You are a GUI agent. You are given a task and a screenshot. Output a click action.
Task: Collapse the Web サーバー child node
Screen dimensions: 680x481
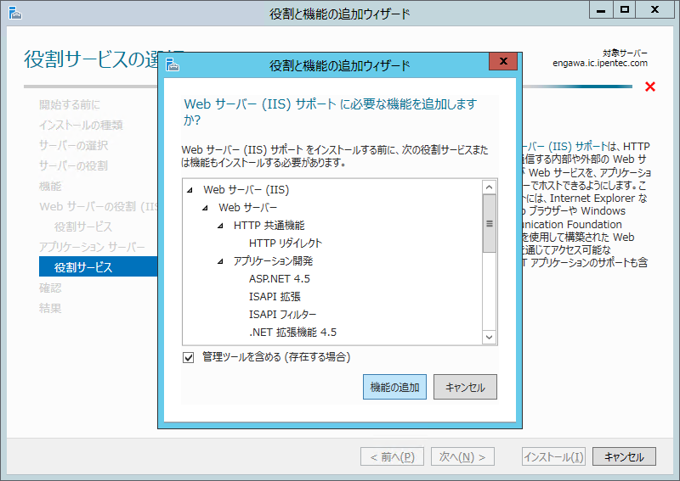coord(205,208)
